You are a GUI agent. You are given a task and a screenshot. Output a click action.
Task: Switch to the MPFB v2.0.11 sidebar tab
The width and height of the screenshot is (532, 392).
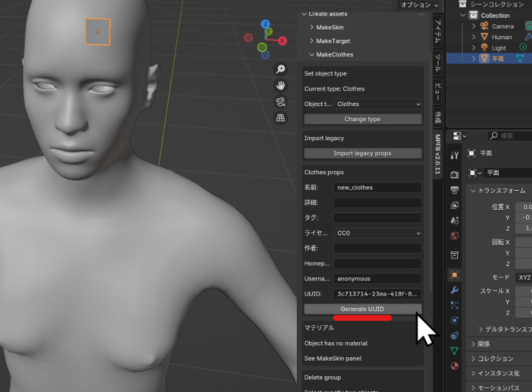coord(438,155)
